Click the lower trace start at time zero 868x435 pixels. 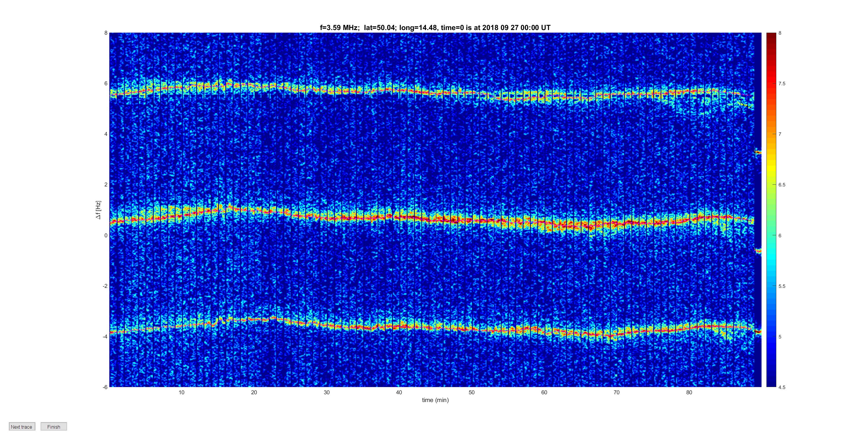click(113, 332)
